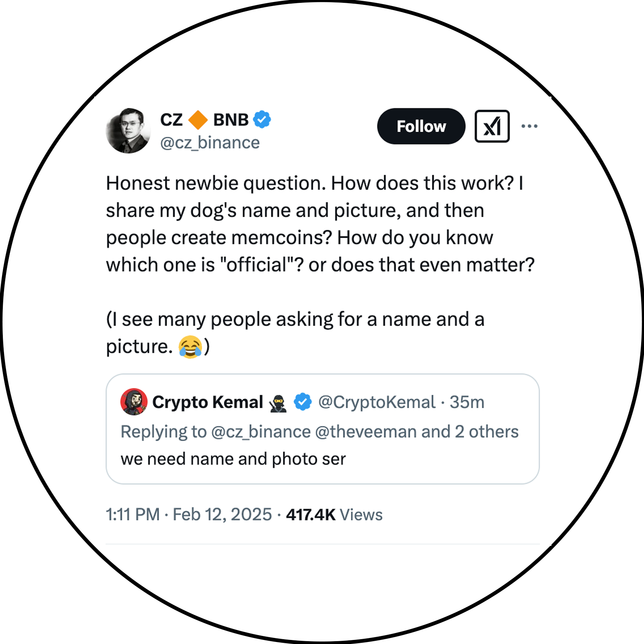Click the orange BNB diamond icon
The width and height of the screenshot is (644, 644).
click(198, 120)
